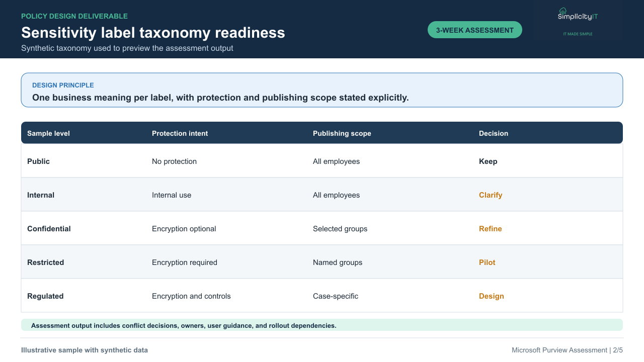Click the 'Internal use' cell
Image resolution: width=644 pixels, height=362 pixels.
point(172,195)
